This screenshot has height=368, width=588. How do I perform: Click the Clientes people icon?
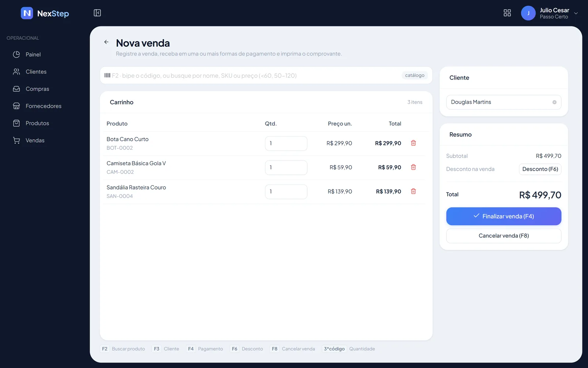[17, 72]
